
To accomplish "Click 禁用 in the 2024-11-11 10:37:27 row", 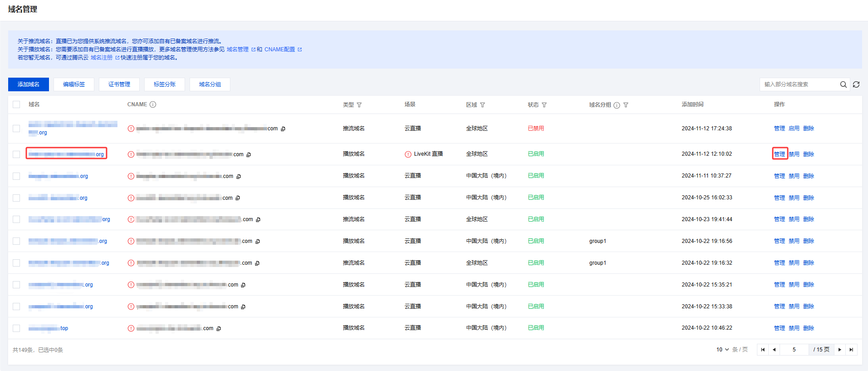I will coord(794,176).
